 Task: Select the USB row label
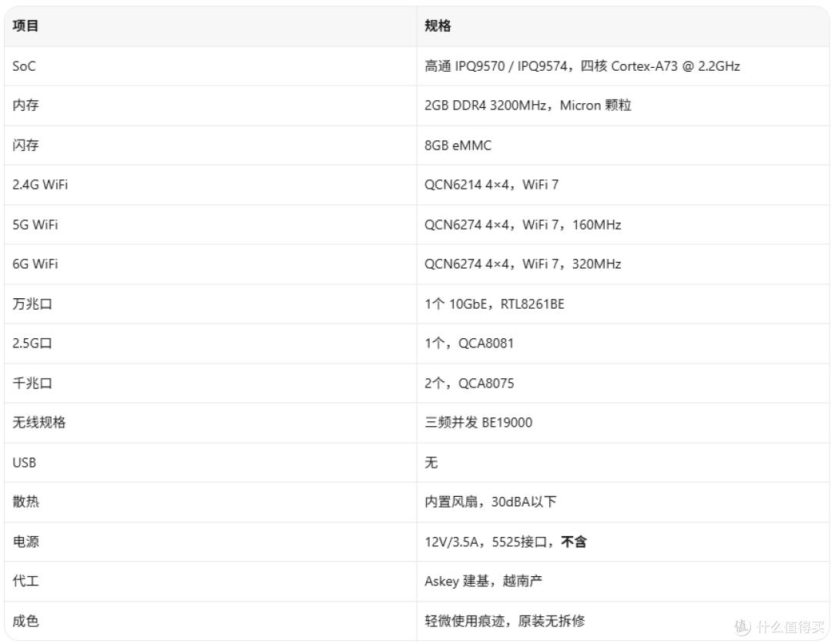[x=25, y=462]
